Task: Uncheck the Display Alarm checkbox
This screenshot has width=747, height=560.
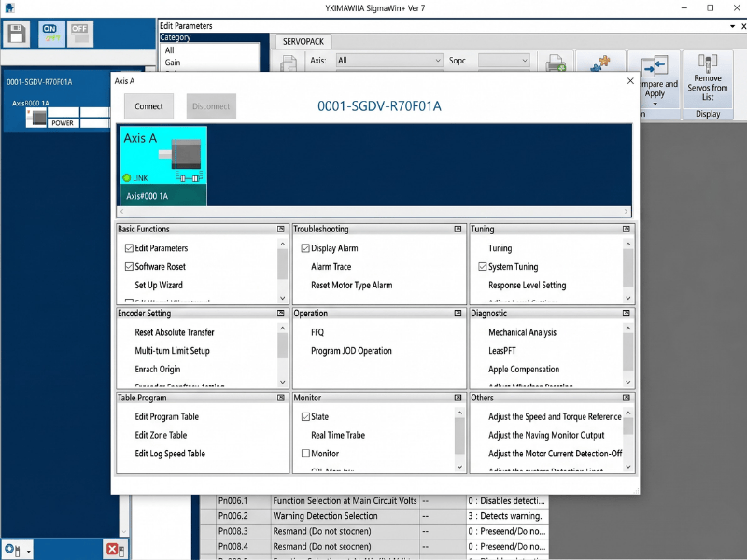Action: click(305, 248)
